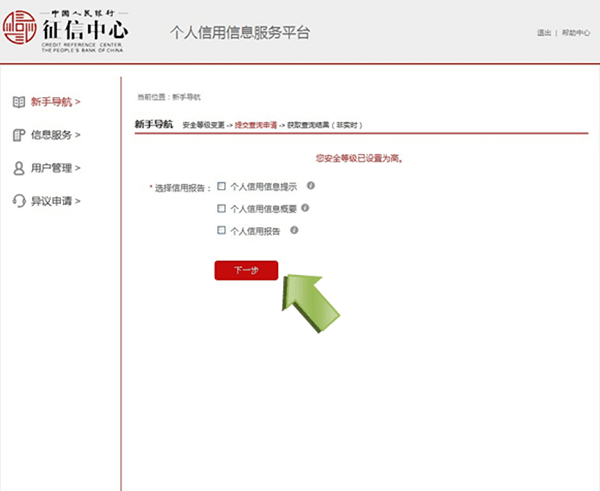Click the 获取查询结果（非实时）step text
Screen dimensions: 600x491
point(324,125)
